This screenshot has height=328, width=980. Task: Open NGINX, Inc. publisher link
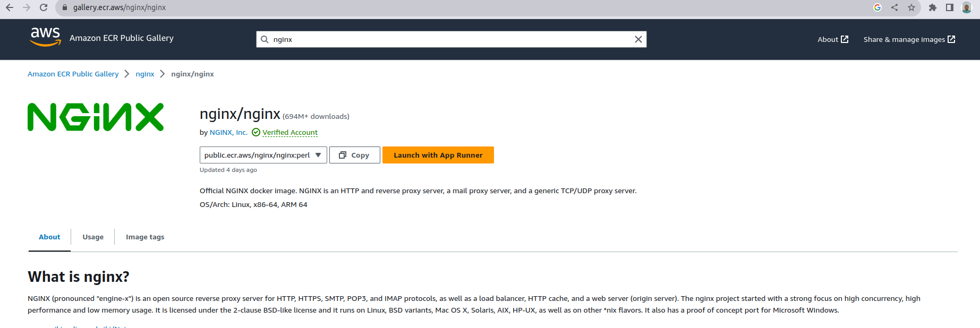228,132
